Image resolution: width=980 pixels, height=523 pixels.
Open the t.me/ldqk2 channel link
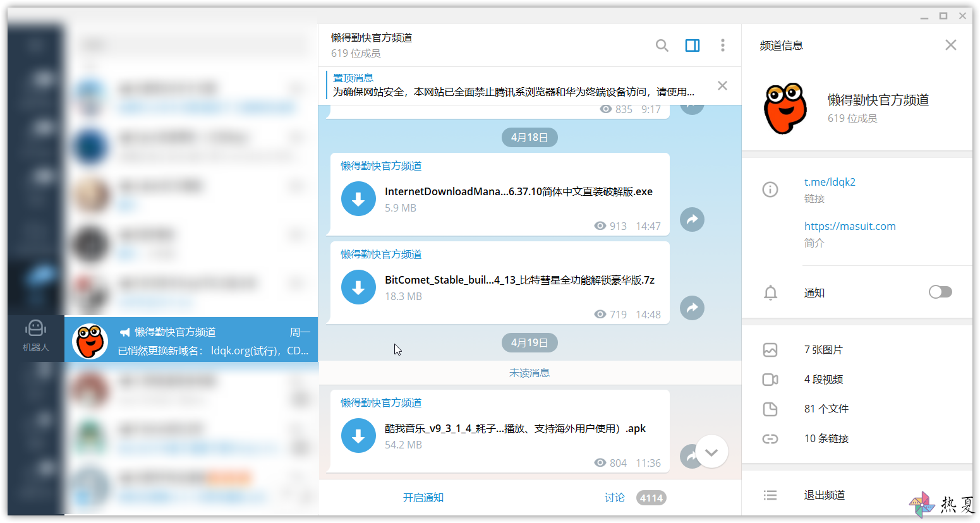click(830, 182)
